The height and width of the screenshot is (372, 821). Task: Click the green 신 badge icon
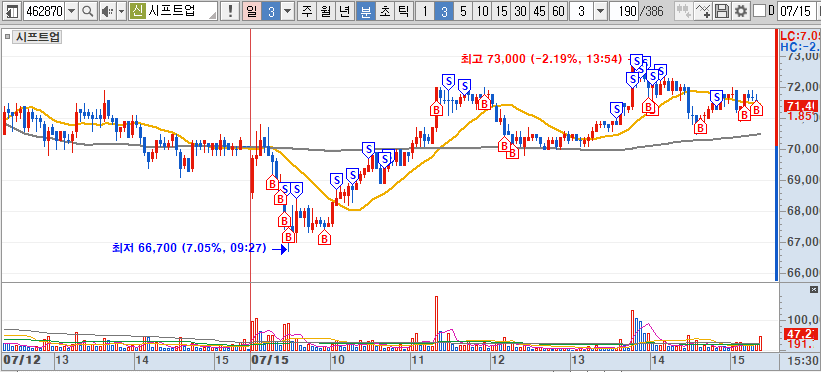click(137, 10)
